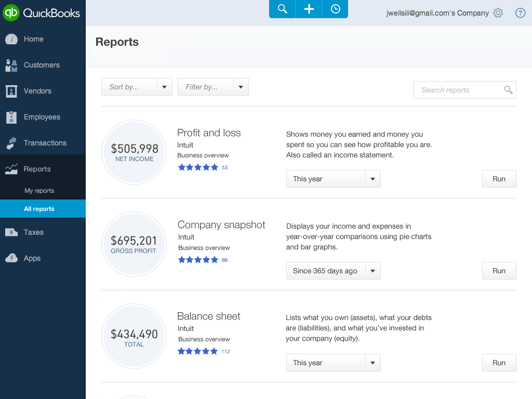532x399 pixels.
Task: Open the settings gear icon
Action: click(x=498, y=13)
